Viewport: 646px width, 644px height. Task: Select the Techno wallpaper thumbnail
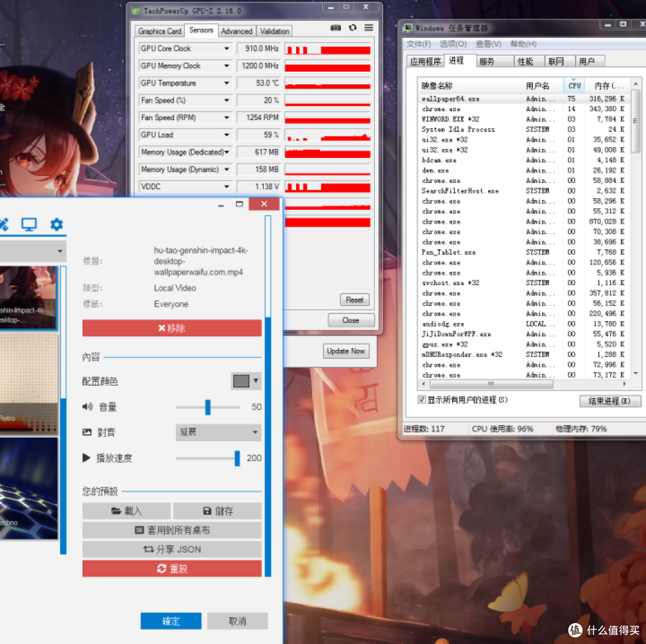29,489
